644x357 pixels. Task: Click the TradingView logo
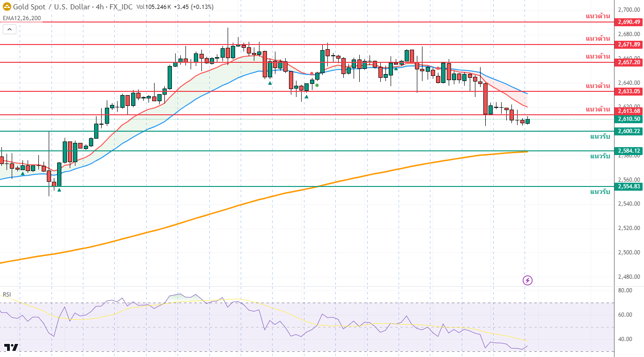(11, 347)
